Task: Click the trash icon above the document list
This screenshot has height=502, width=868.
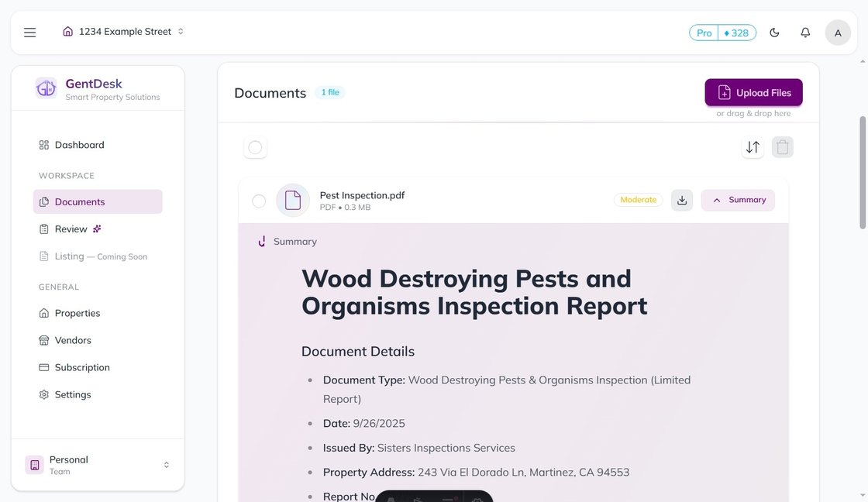Action: pyautogui.click(x=782, y=146)
